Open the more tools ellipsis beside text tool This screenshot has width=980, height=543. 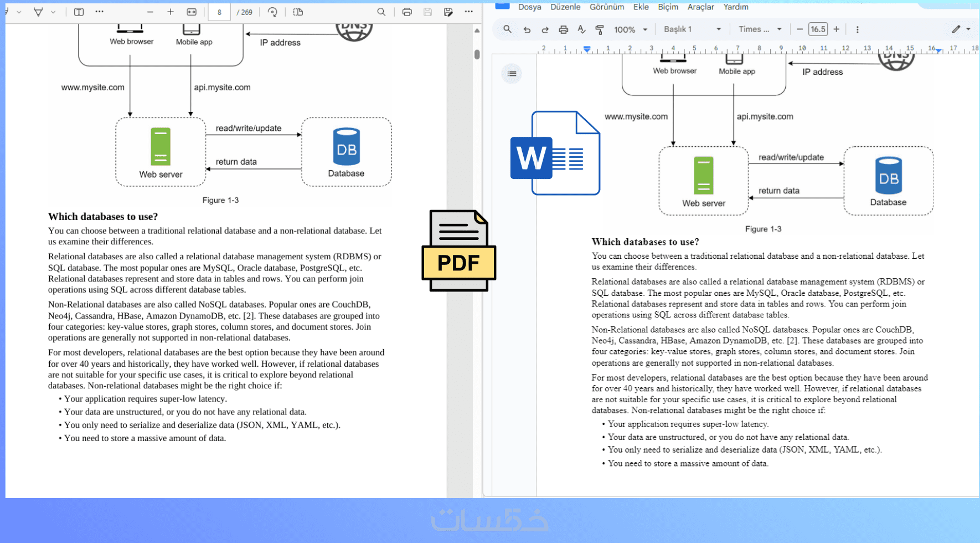coord(99,12)
